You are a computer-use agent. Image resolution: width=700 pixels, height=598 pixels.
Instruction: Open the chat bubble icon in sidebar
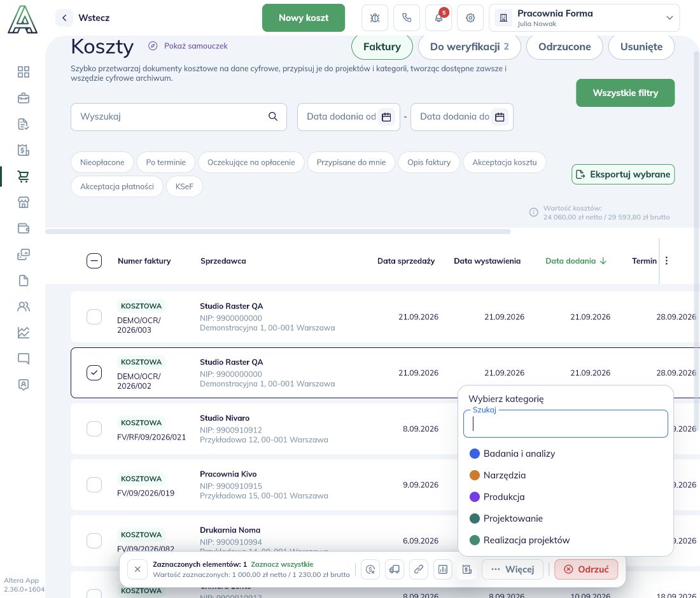pos(23,358)
